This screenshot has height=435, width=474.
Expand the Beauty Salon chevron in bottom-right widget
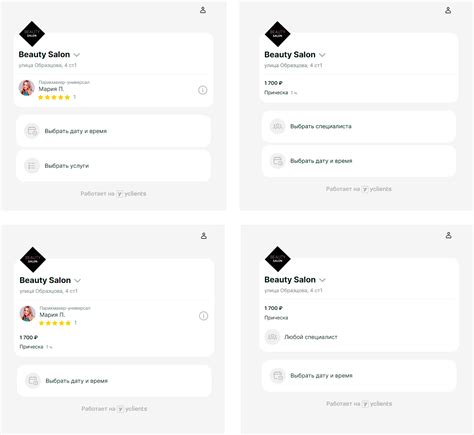coord(322,280)
